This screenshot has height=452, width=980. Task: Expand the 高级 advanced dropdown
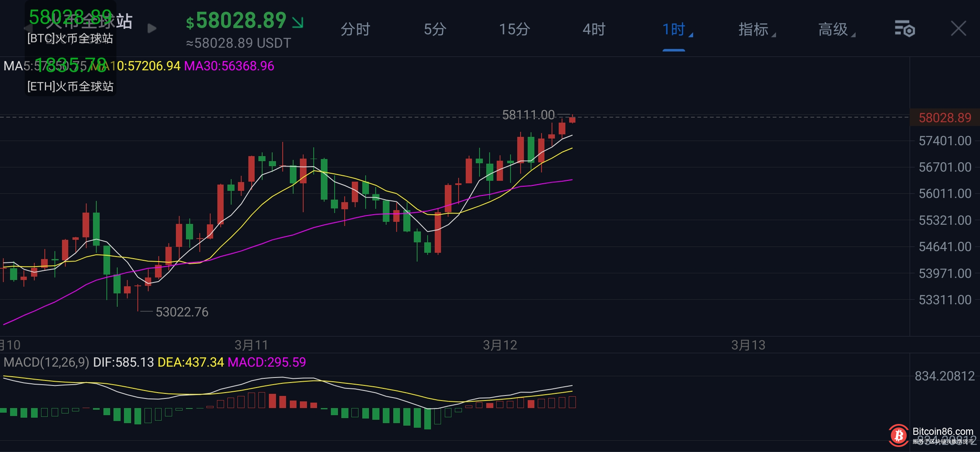(834, 29)
